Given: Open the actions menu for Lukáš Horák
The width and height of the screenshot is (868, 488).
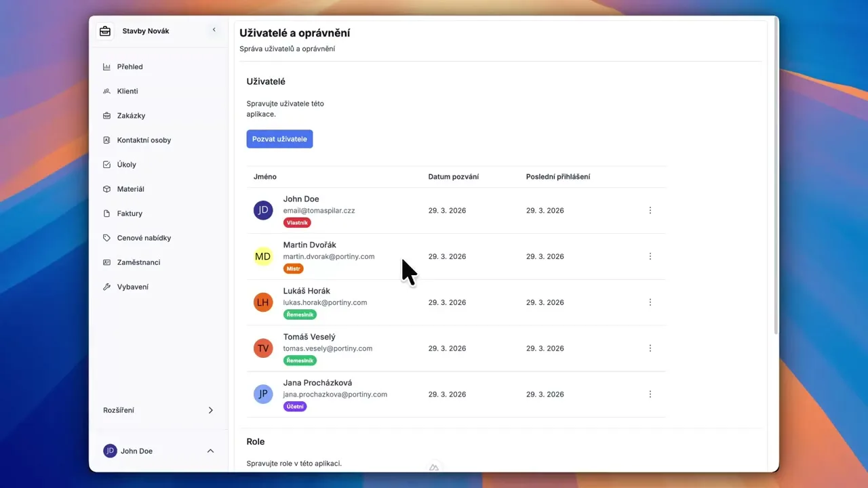Looking at the screenshot, I should [650, 302].
